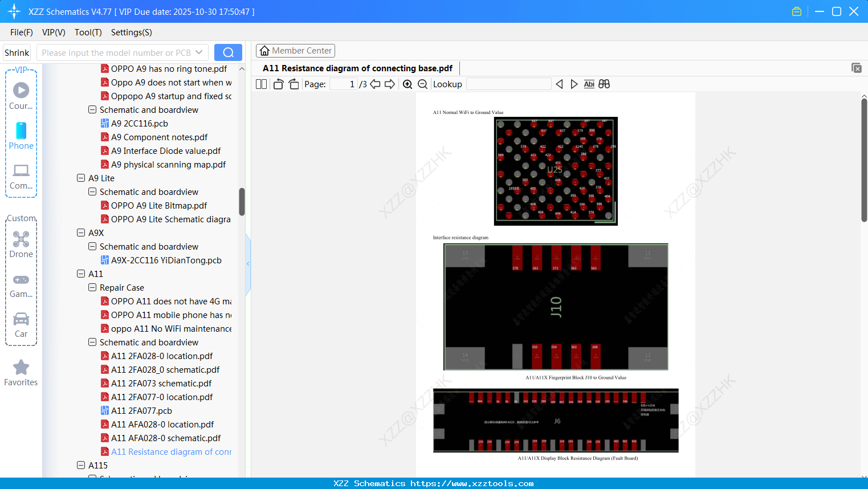Collapse the A115 tree node
Viewport: 868px width, 489px height.
pyautogui.click(x=81, y=465)
